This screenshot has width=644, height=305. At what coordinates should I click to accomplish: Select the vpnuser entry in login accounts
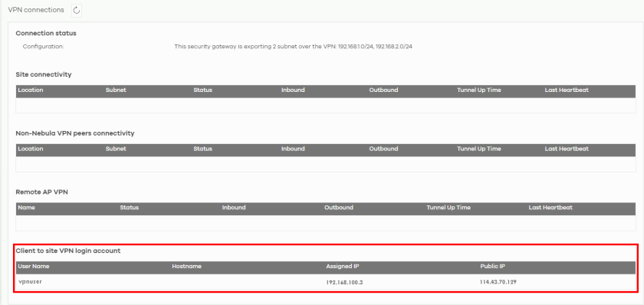31,282
